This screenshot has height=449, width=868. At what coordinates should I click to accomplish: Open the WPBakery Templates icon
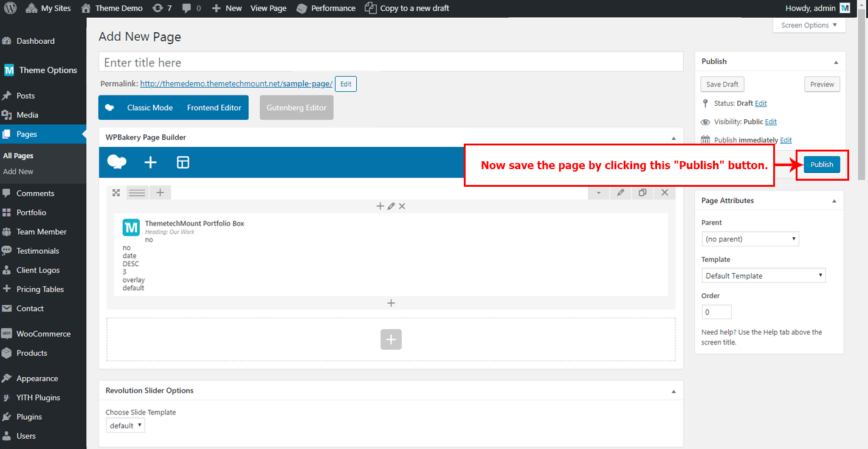[183, 162]
